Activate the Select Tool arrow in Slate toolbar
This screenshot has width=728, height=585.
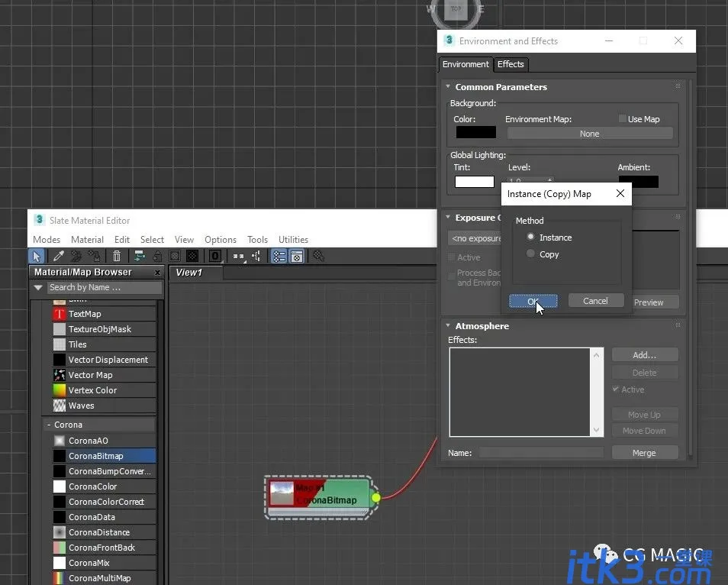point(36,256)
